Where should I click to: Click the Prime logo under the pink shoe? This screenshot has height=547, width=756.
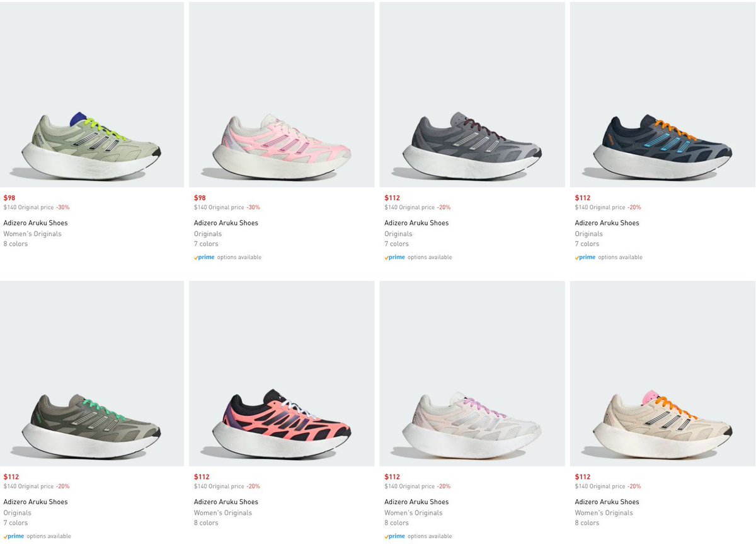click(204, 257)
